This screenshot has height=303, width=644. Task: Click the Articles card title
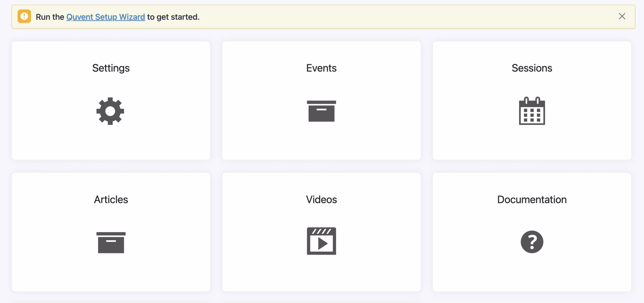(x=111, y=199)
